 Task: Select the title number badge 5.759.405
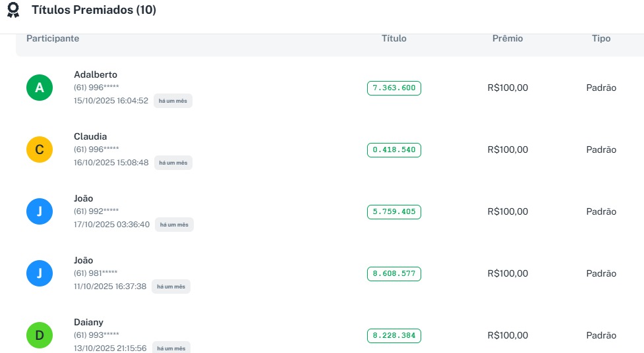[394, 211]
